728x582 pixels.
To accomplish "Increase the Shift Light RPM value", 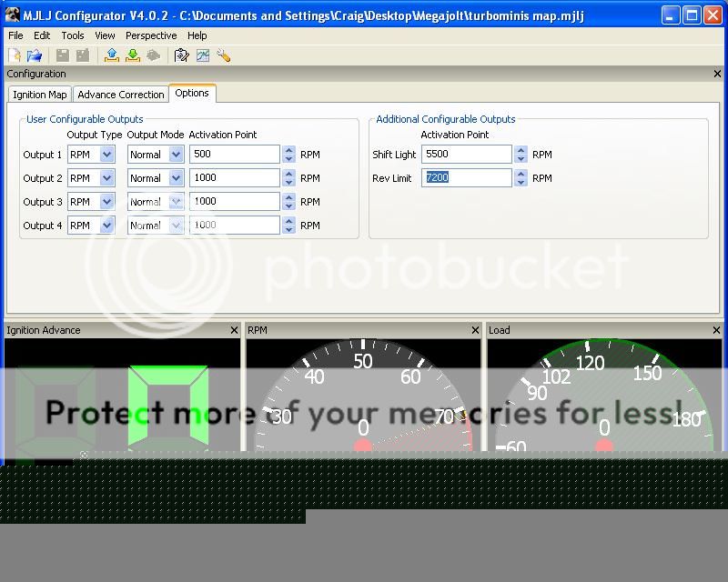I will pyautogui.click(x=521, y=150).
